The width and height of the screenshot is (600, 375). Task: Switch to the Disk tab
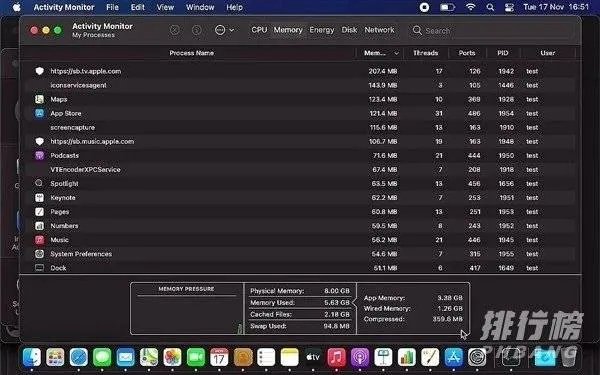pos(349,30)
